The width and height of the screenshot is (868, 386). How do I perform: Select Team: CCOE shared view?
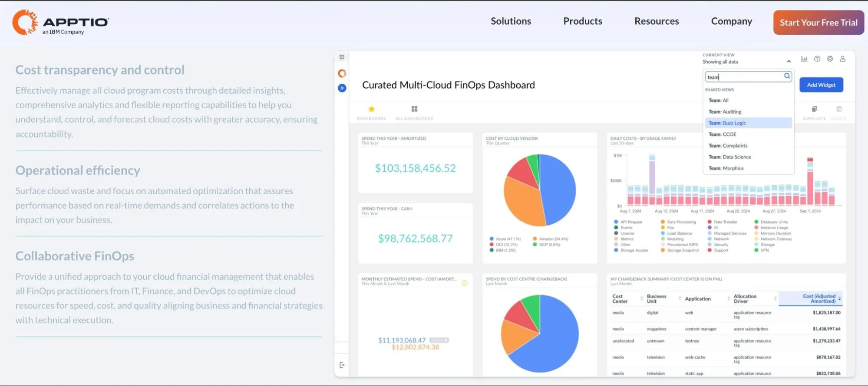coord(749,134)
